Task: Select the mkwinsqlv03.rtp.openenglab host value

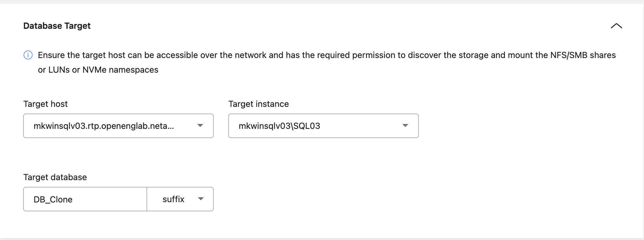Action: (x=104, y=126)
